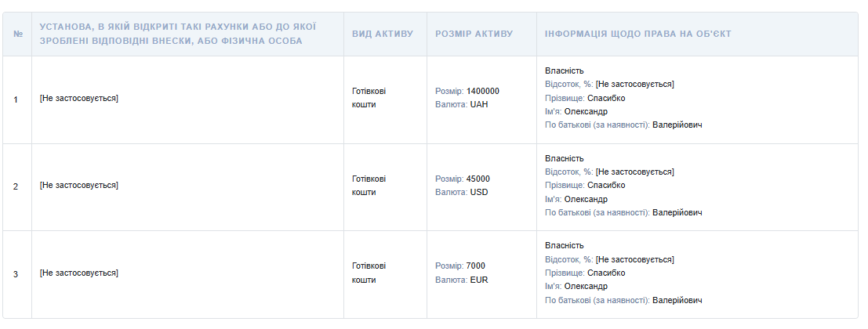The width and height of the screenshot is (868, 329).
Task: Click the "Інформація щодо права на об'єкт" header
Action: coord(638,34)
